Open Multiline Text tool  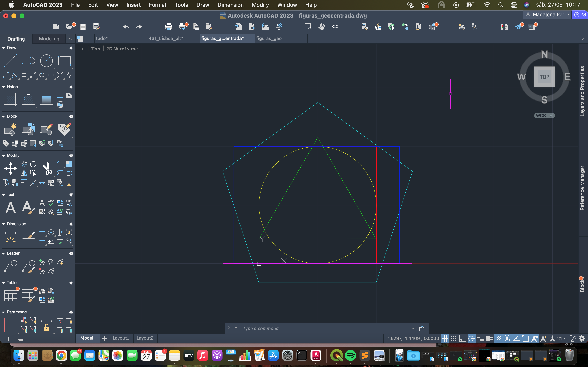11,208
